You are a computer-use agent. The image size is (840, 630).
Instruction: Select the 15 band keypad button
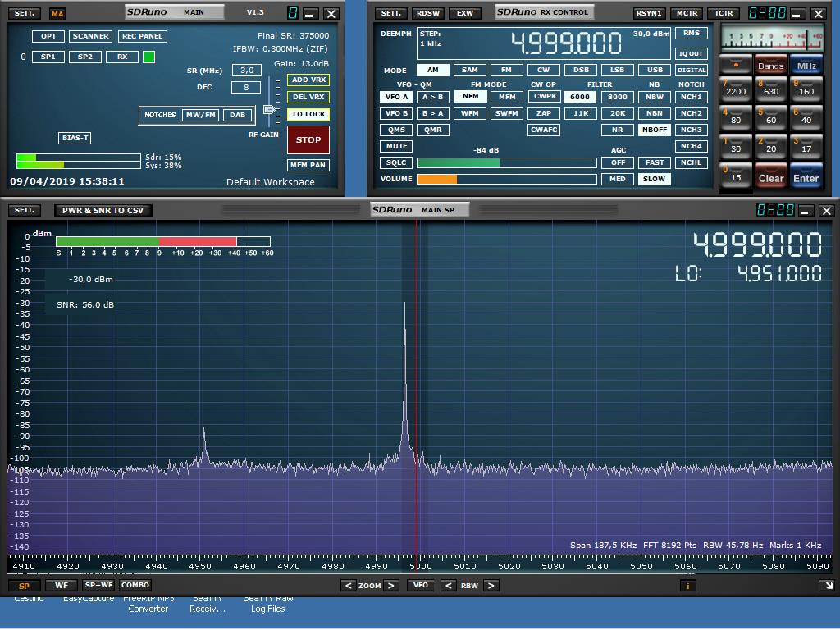click(x=736, y=176)
